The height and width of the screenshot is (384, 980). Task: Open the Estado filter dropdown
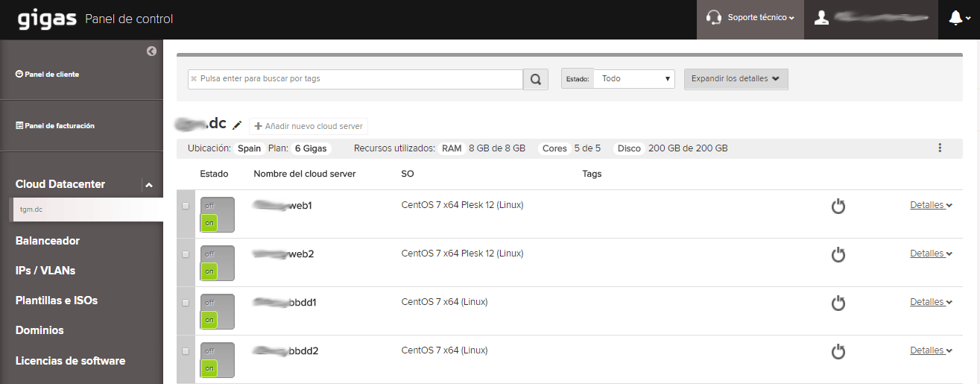633,78
